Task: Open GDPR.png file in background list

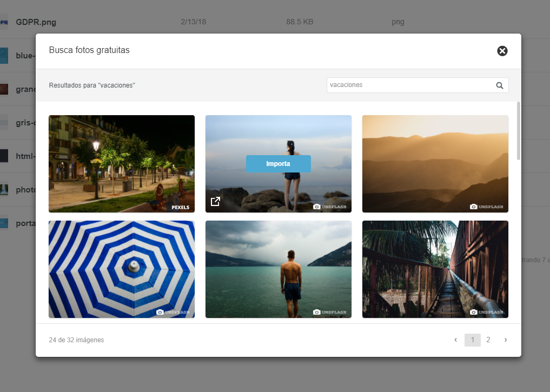Action: click(x=36, y=22)
